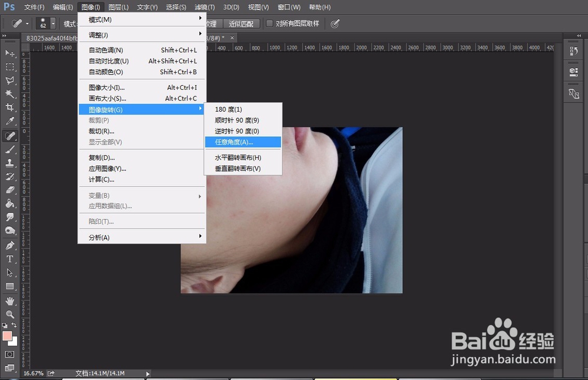The width and height of the screenshot is (588, 380).
Task: Select the Eyedropper tool
Action: 10,120
